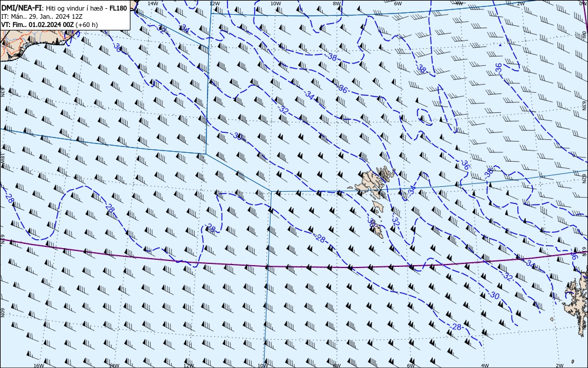588x368 pixels.
Task: Click the 16W longitude label on the bottom edge
Action: click(x=39, y=366)
